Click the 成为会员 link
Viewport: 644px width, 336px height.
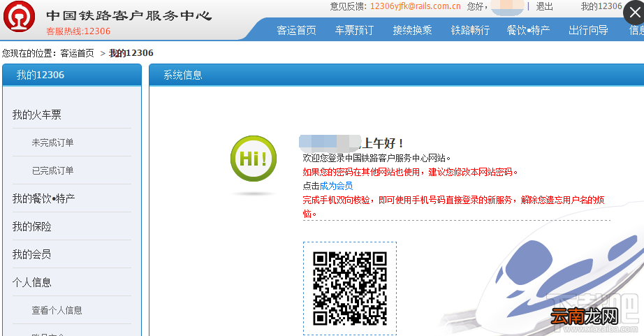coord(336,186)
